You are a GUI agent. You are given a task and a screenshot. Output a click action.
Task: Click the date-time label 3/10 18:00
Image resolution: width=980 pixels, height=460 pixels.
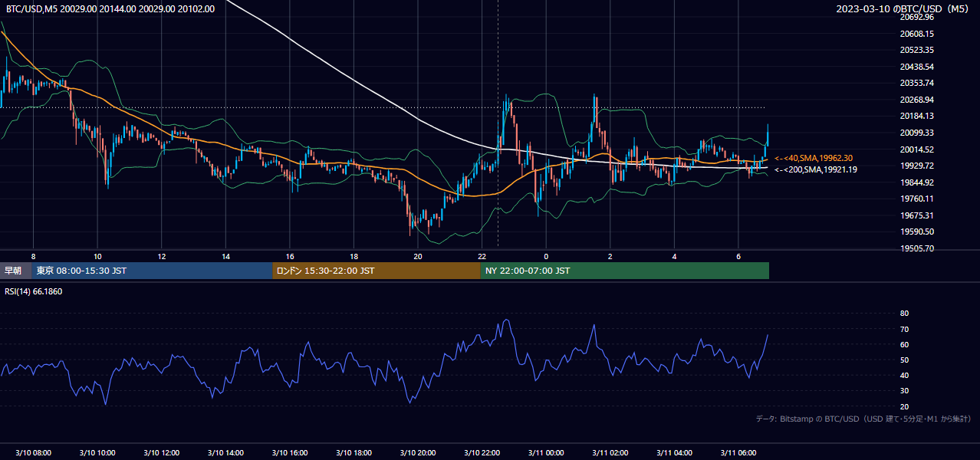354,453
